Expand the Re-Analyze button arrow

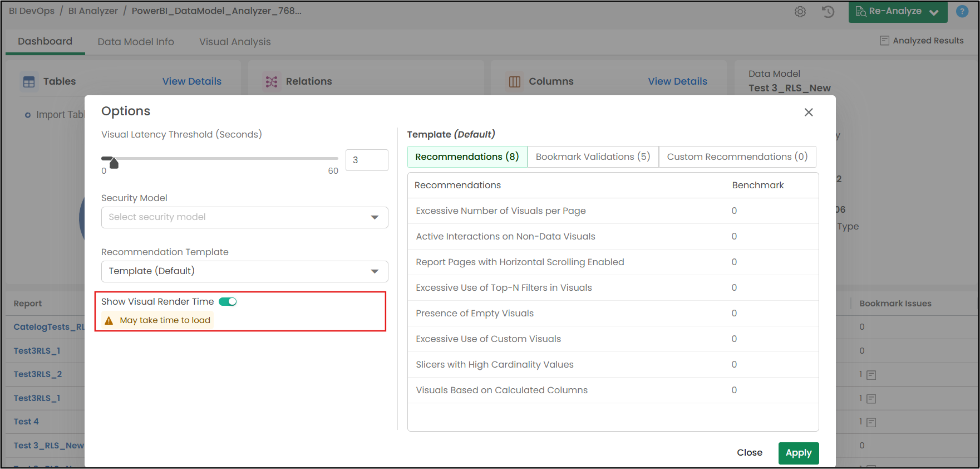click(934, 12)
